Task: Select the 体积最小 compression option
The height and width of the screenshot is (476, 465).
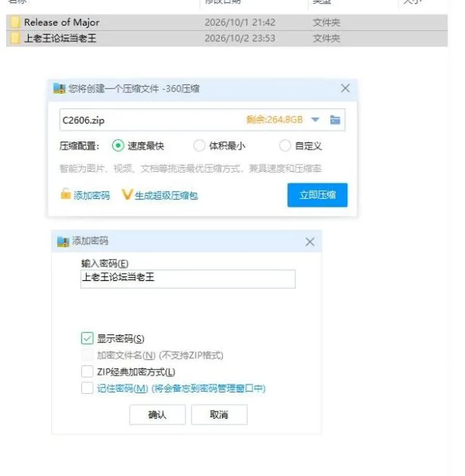Action: [199, 146]
